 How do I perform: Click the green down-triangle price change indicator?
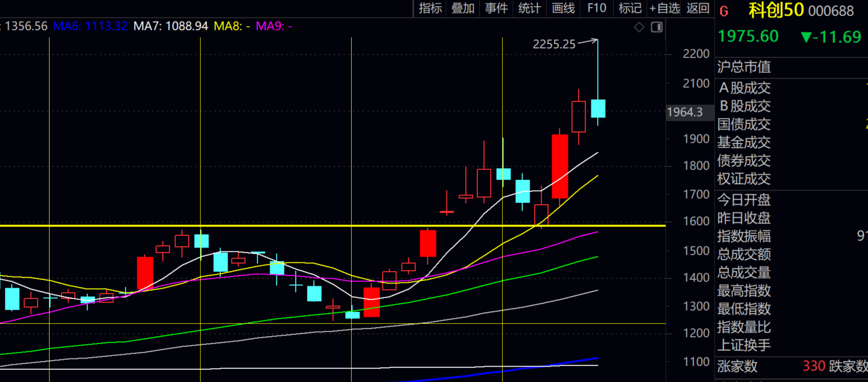[807, 37]
